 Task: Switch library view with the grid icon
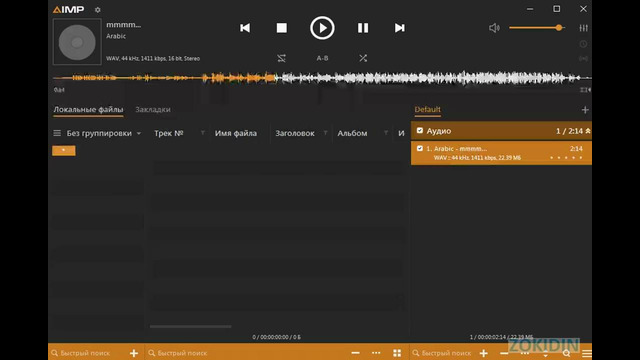(x=397, y=353)
